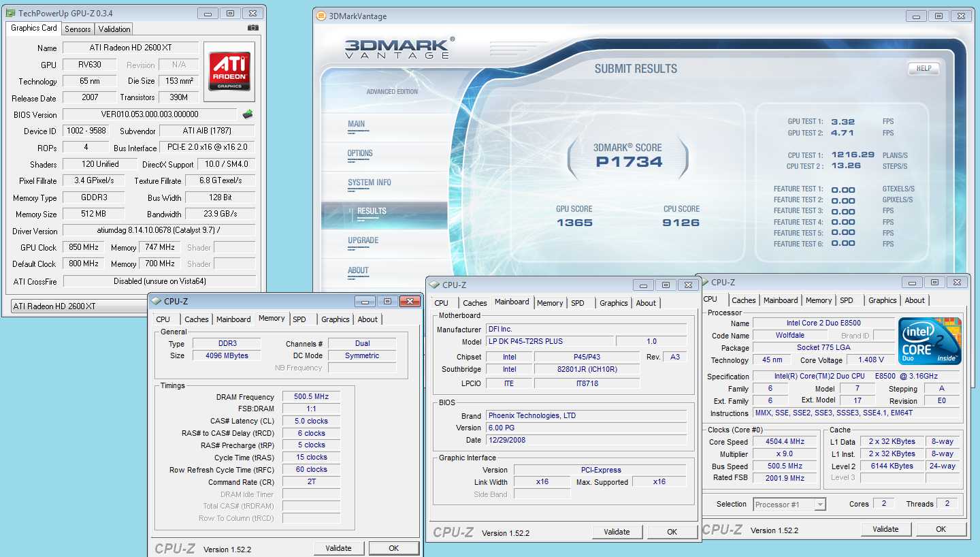Click the Command Rate 2T value

click(x=310, y=481)
